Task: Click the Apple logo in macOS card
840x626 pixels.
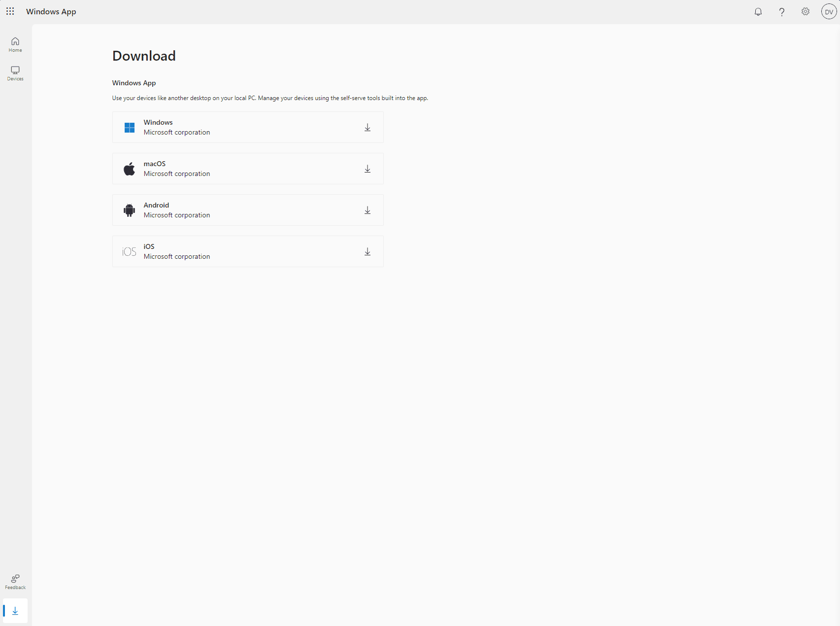Action: pyautogui.click(x=129, y=169)
